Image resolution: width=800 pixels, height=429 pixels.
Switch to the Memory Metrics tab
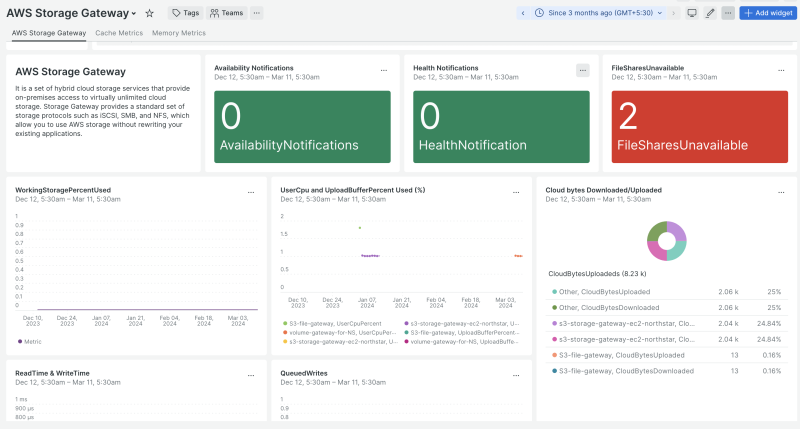pos(179,33)
